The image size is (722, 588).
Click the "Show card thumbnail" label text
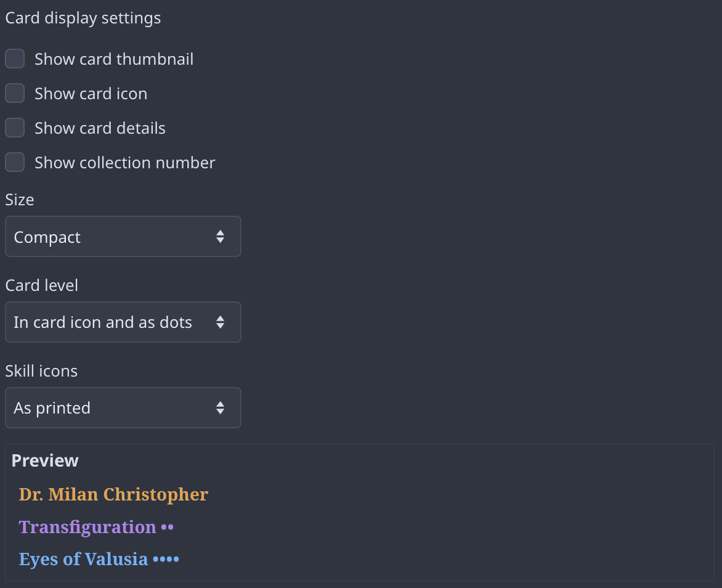pos(114,59)
